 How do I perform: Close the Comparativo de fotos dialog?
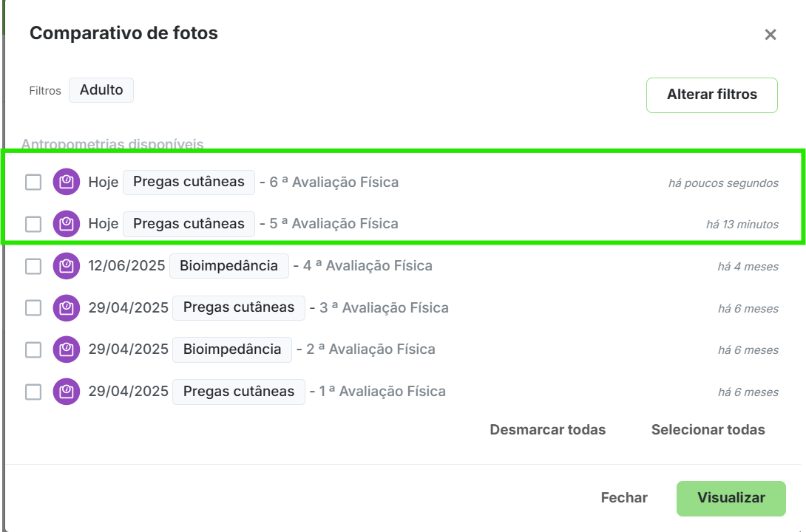click(x=771, y=35)
